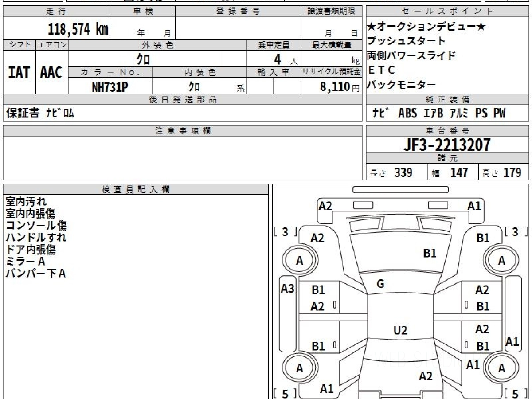Select the プッシュスタート sales point
Screen dimensions: 532x399
(x=407, y=41)
